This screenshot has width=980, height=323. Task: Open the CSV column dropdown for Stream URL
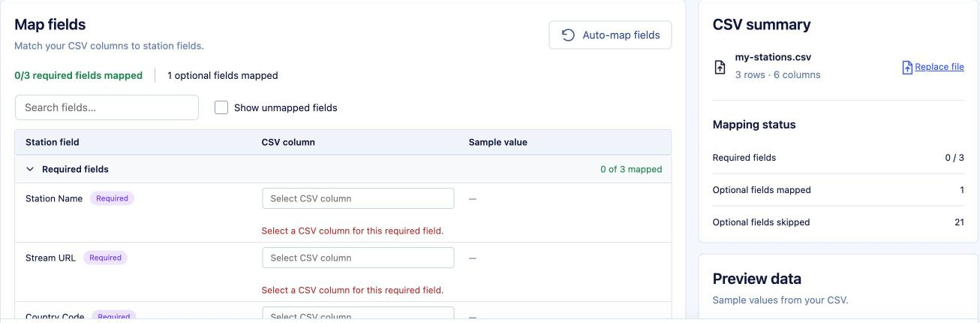tap(358, 258)
